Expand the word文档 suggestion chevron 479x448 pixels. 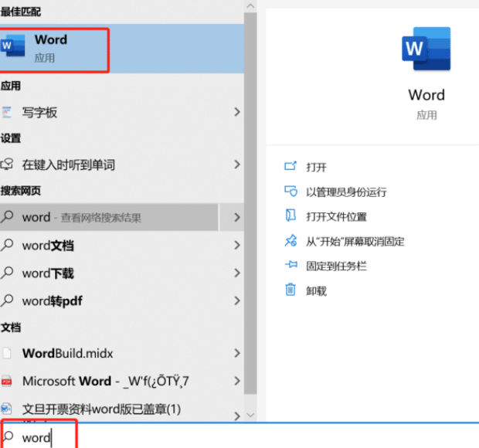click(x=237, y=245)
